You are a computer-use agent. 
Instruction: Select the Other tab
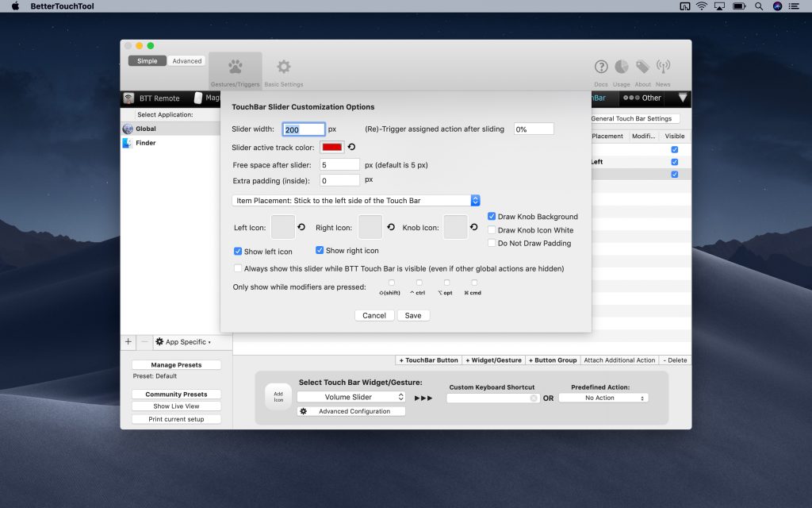[x=642, y=98]
